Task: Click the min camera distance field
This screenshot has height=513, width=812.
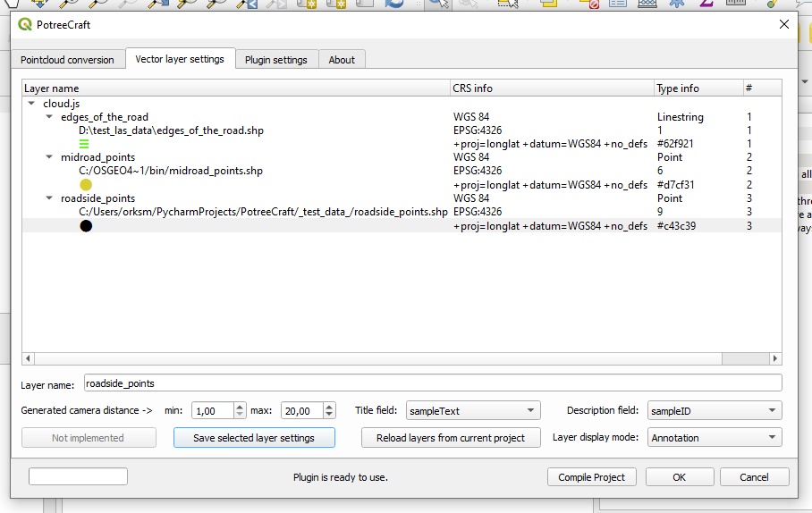Action: [x=213, y=410]
